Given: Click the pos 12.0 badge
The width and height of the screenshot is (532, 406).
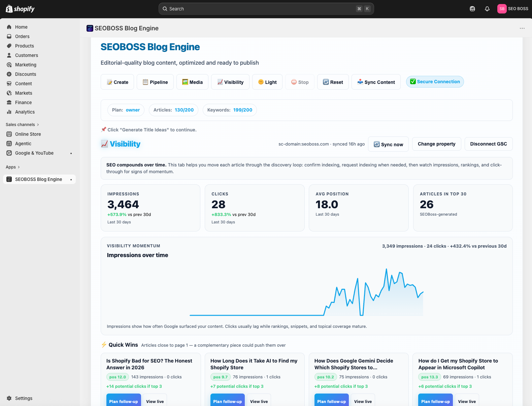Looking at the screenshot, I should 118,377.
